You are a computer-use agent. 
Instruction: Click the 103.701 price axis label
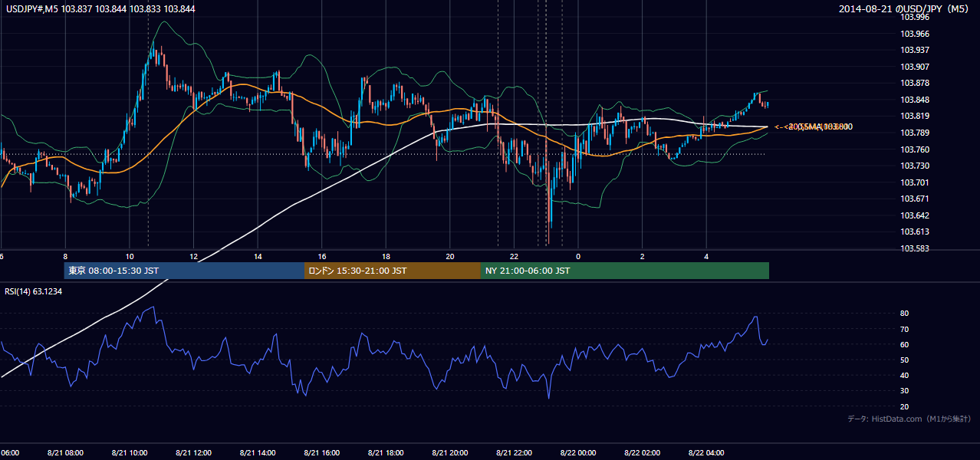[x=916, y=182]
